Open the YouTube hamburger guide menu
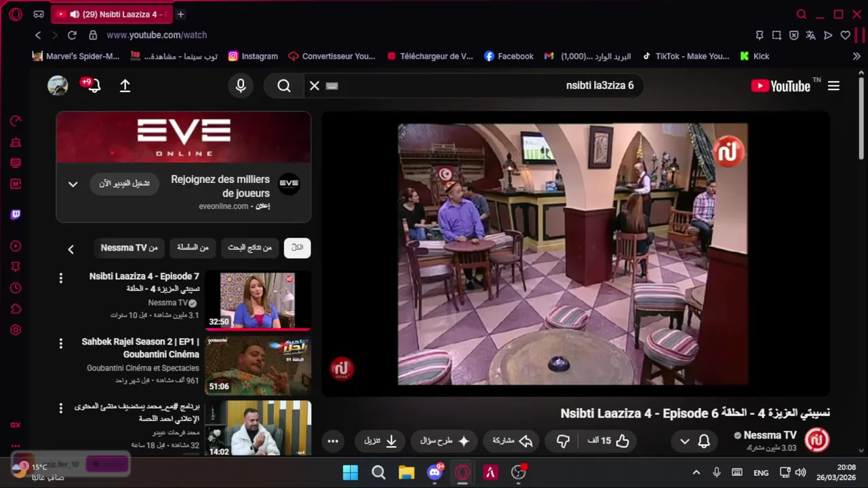The width and height of the screenshot is (868, 488). (834, 86)
